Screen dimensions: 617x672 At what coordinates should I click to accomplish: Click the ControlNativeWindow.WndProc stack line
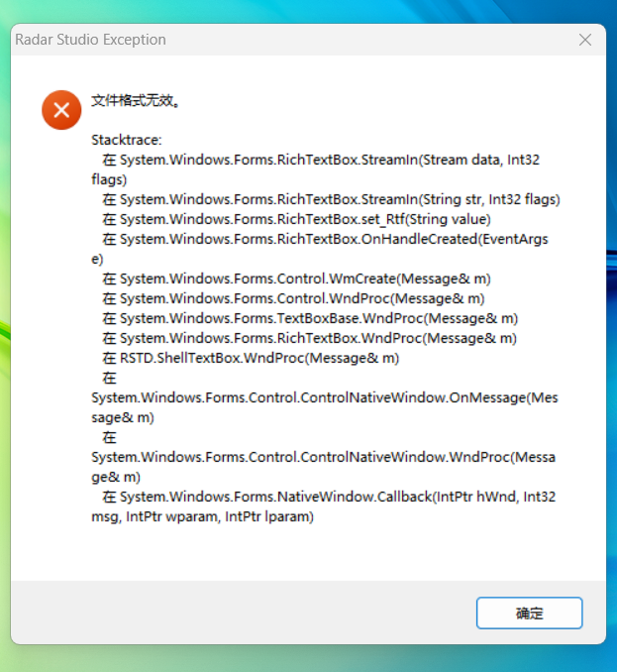[323, 457]
